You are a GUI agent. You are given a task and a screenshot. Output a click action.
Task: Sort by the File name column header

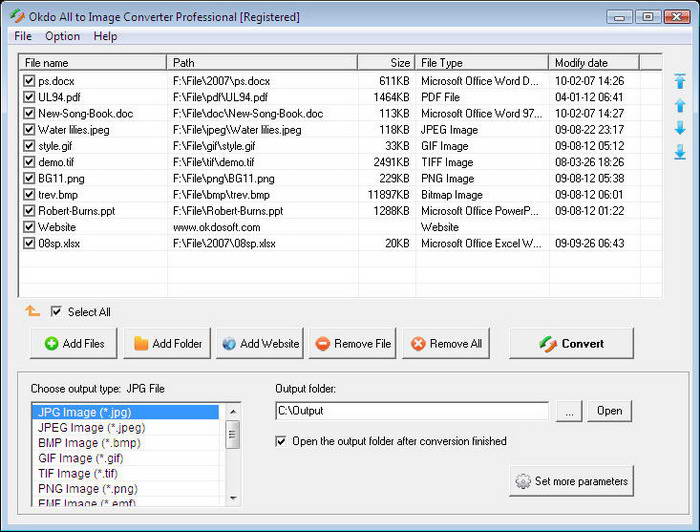pyautogui.click(x=92, y=62)
